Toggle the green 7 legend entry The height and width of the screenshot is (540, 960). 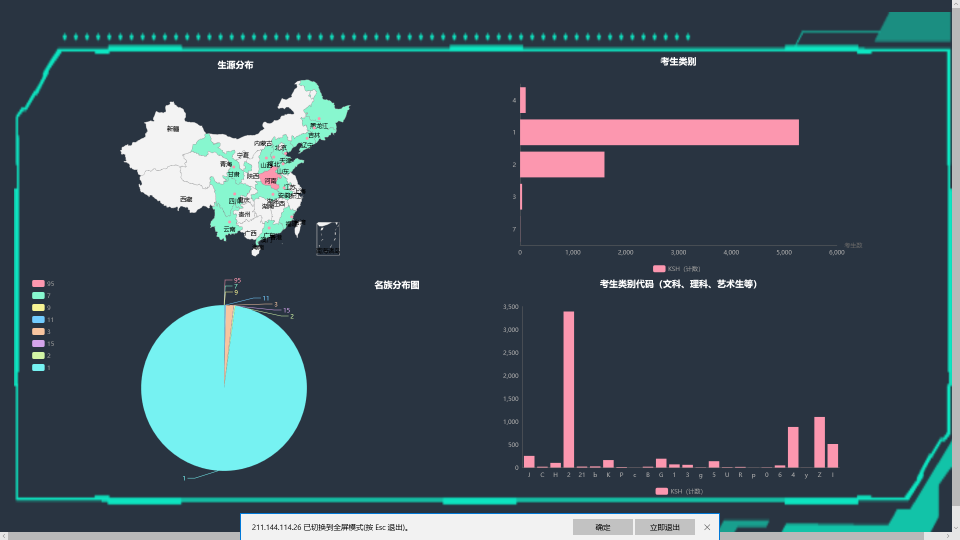pos(39,296)
